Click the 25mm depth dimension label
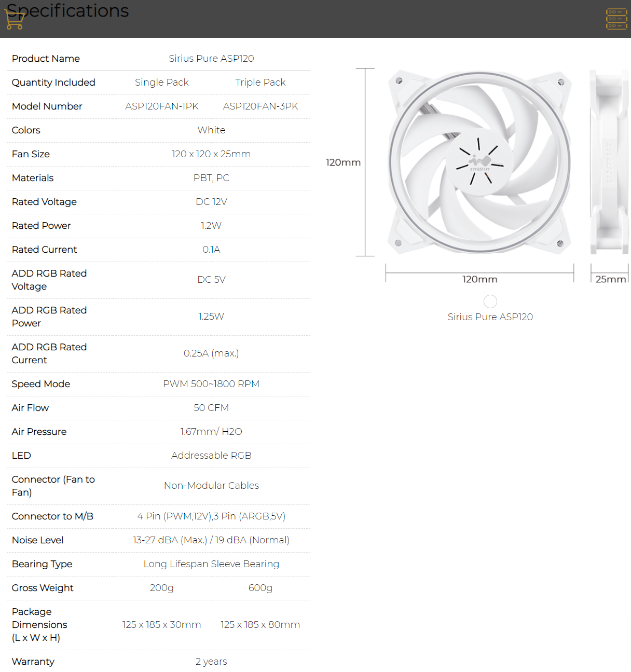The image size is (631, 672). click(610, 279)
